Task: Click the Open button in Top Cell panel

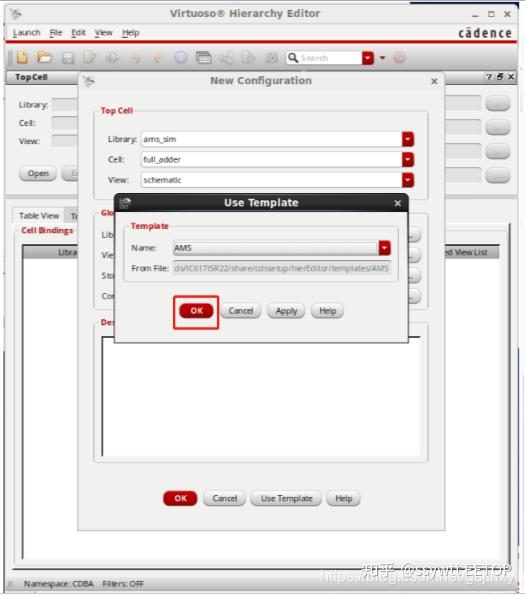Action: tap(38, 173)
